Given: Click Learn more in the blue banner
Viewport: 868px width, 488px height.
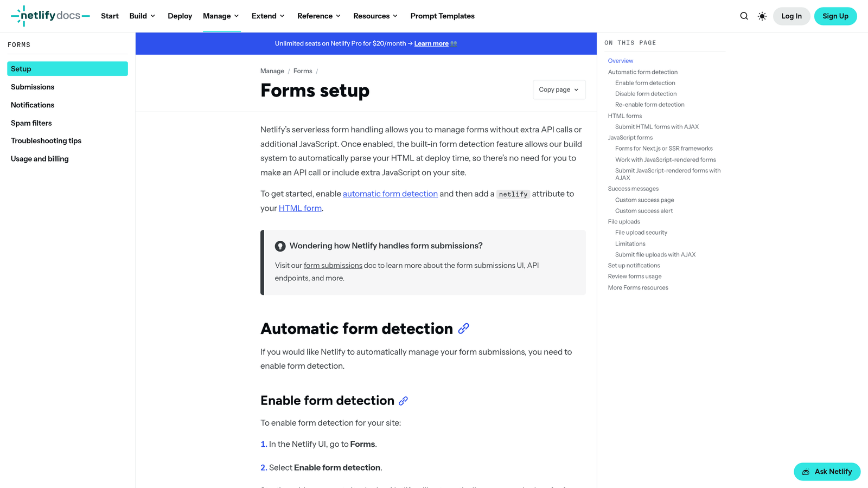Looking at the screenshot, I should [x=431, y=44].
